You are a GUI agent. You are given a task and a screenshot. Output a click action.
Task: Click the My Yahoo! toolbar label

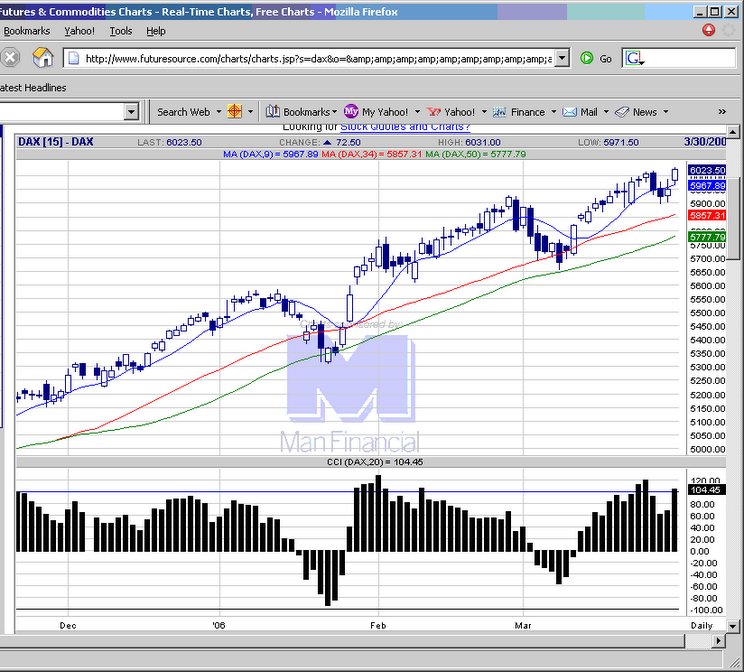(x=385, y=112)
